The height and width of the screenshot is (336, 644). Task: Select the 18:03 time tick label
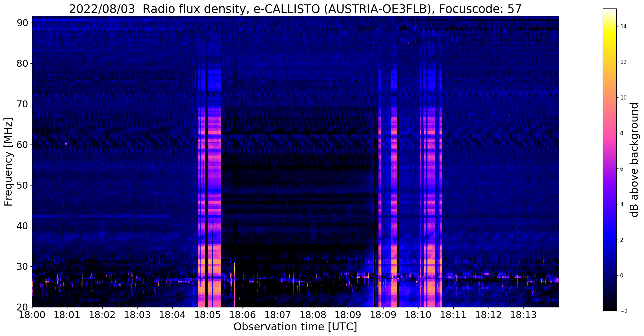(137, 315)
